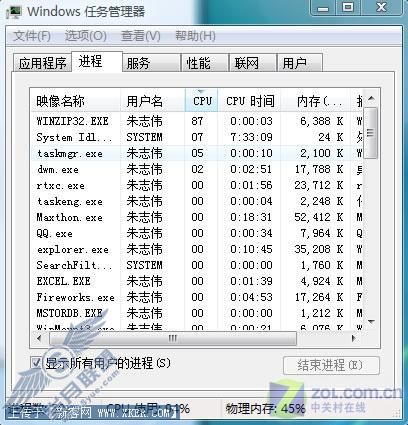
Task: Click 物理内存: 45% status bar entry
Action: tap(265, 408)
